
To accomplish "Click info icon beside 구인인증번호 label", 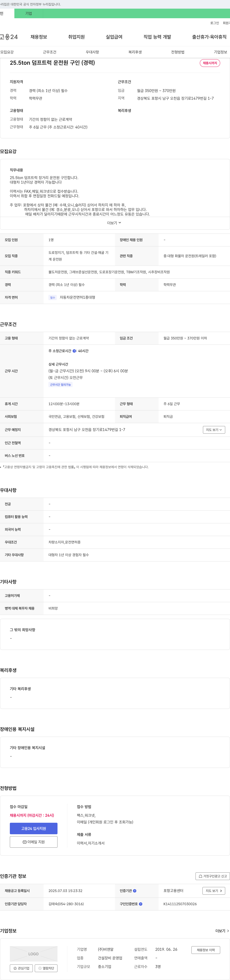I will [x=141, y=904].
